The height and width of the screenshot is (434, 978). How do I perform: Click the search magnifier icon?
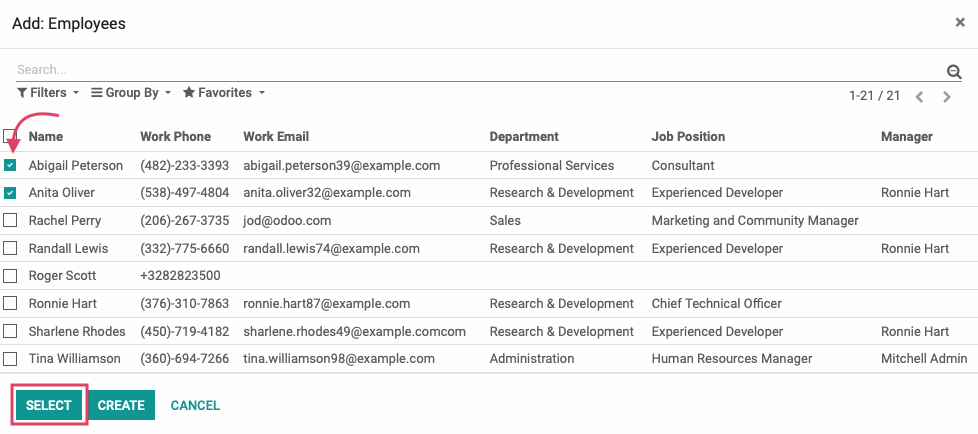954,72
